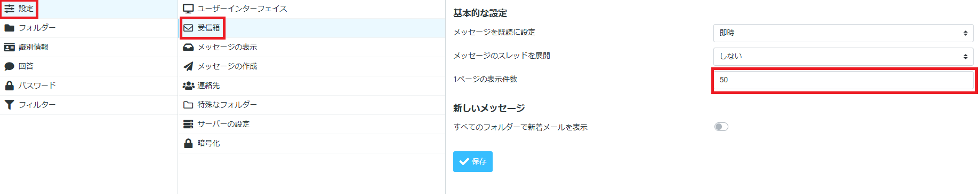
Task: Expand メッセージのスレッドを展開 dropdown
Action: [x=843, y=56]
